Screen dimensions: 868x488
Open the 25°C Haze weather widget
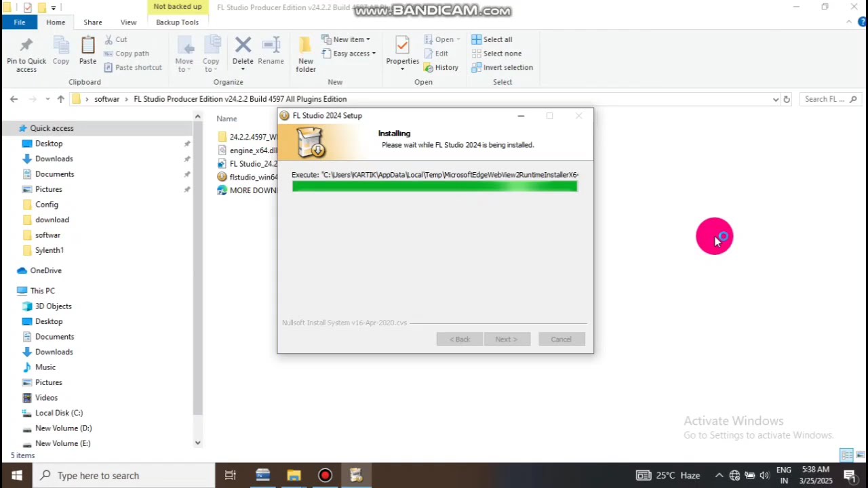[x=668, y=475]
